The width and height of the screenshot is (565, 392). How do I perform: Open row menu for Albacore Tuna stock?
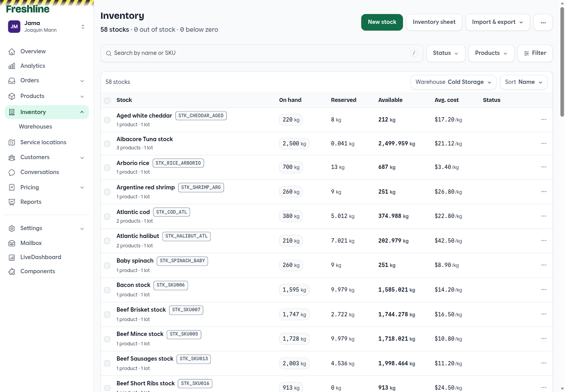click(544, 143)
